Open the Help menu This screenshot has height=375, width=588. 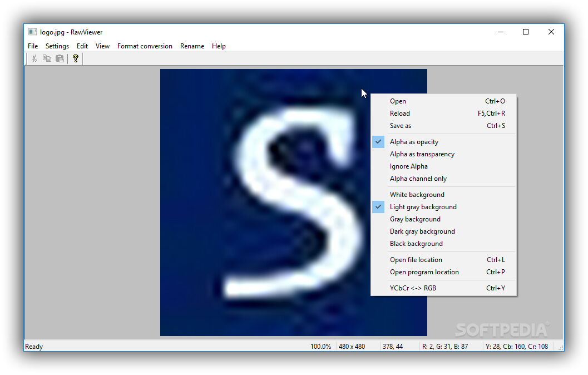pos(219,46)
